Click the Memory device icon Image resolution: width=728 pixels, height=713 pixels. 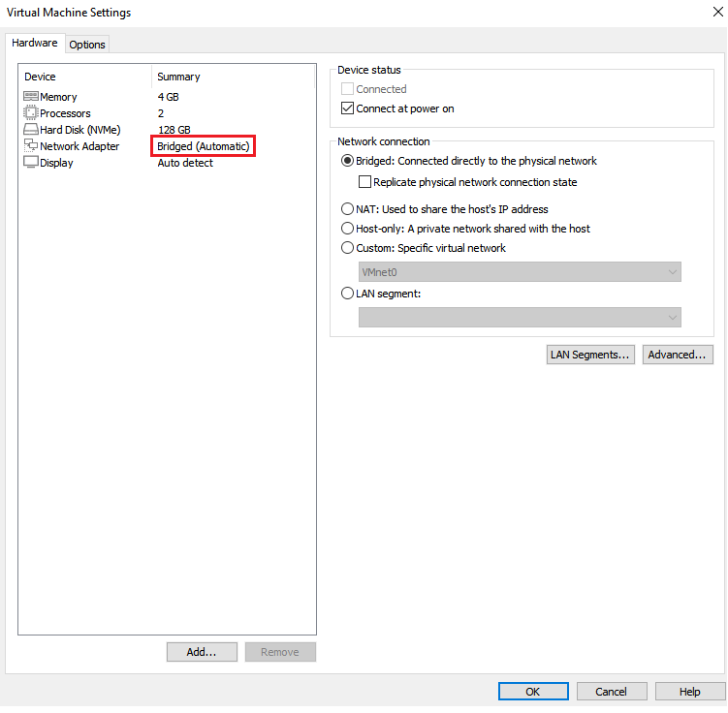(x=31, y=97)
